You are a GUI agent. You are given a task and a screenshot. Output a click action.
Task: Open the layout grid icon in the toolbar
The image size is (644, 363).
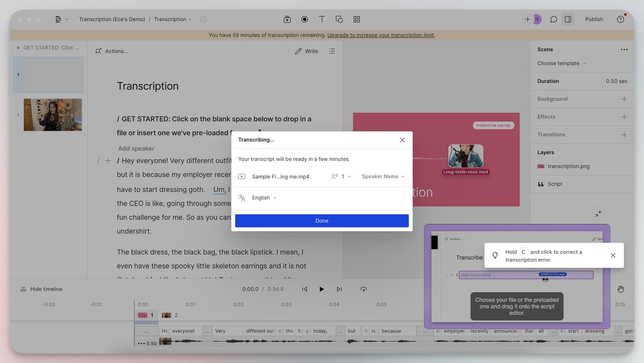coord(356,19)
